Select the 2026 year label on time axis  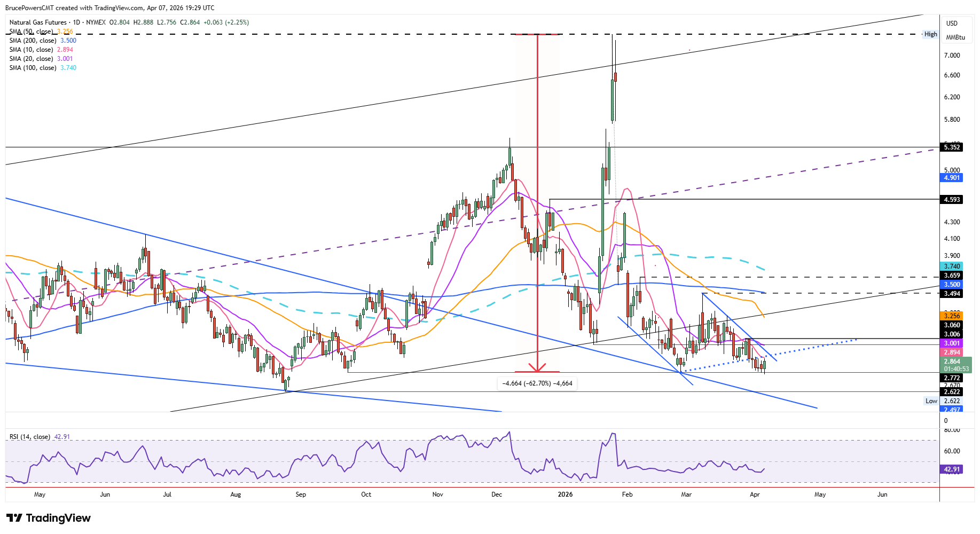coord(565,494)
